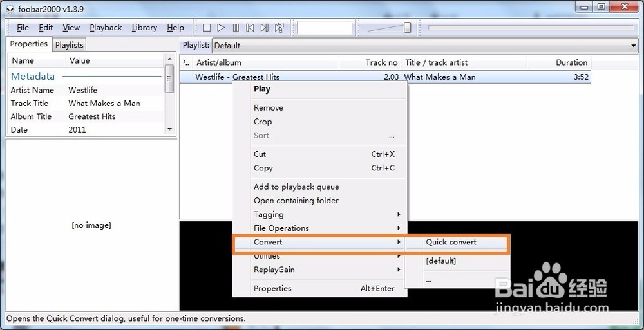Viewport: 644px width, 330px height.
Task: Click the ... entry in Convert submenu
Action: pyautogui.click(x=457, y=280)
